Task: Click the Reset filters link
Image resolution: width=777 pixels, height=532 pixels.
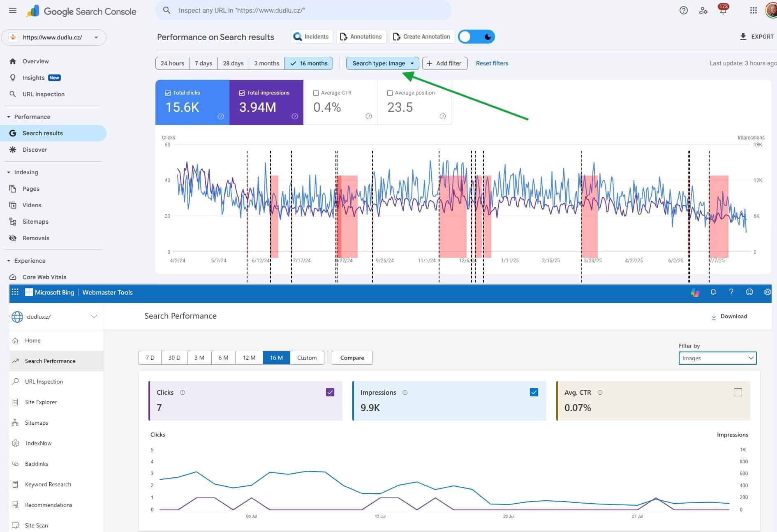Action: [492, 63]
